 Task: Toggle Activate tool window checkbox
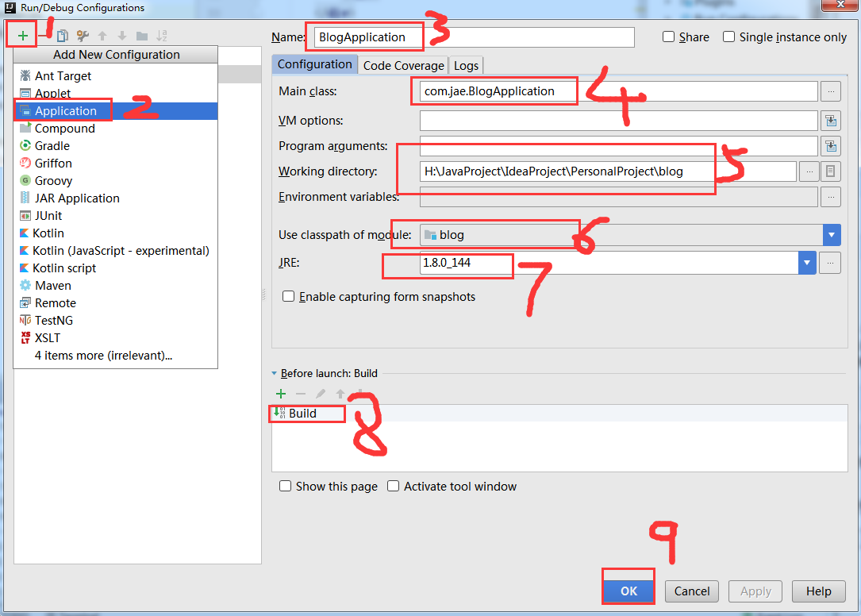pyautogui.click(x=393, y=487)
